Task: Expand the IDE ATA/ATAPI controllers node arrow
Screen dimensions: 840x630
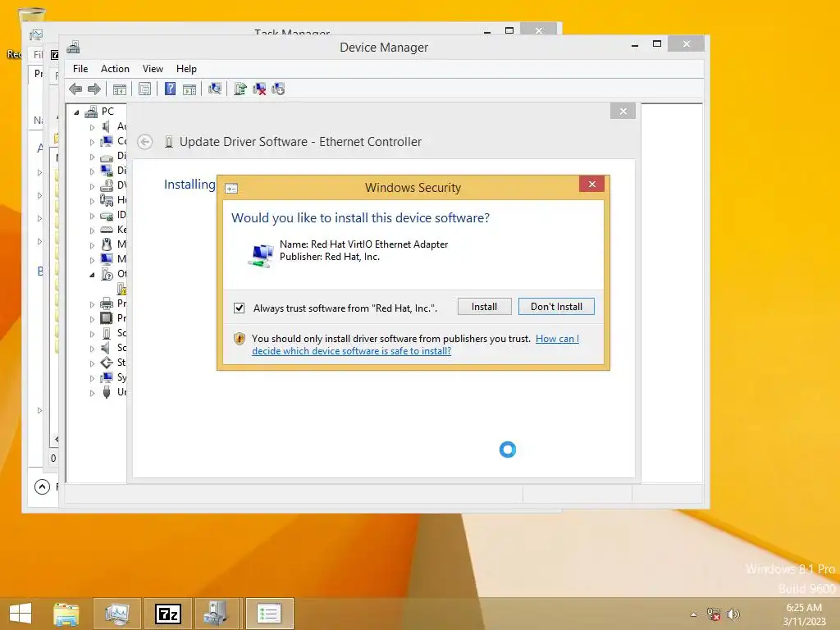Action: 92,216
